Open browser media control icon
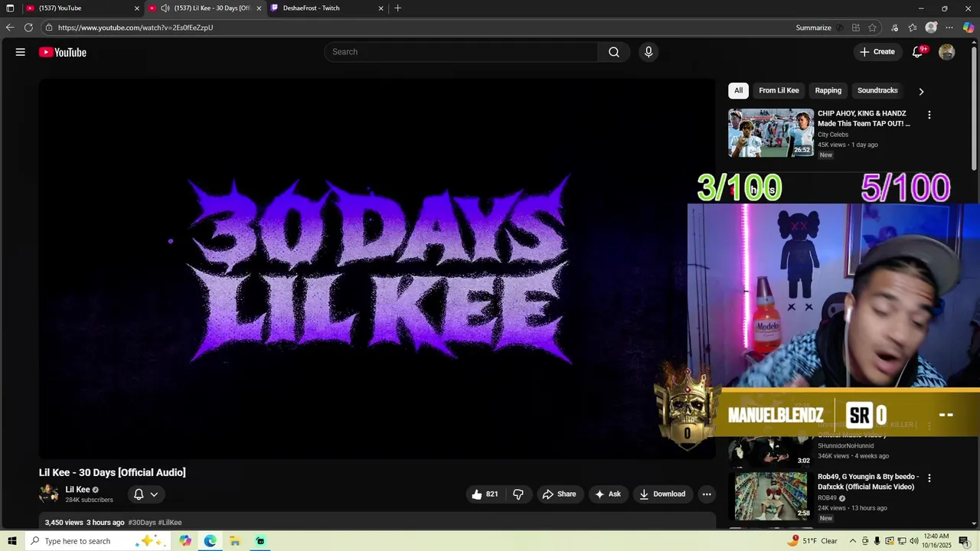Image resolution: width=980 pixels, height=551 pixels. click(x=894, y=28)
